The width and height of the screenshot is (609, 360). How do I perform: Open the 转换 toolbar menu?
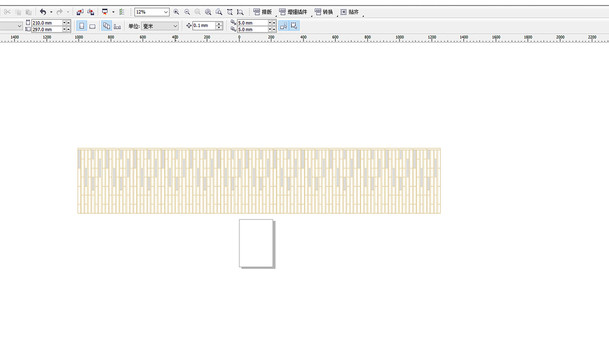pyautogui.click(x=324, y=12)
